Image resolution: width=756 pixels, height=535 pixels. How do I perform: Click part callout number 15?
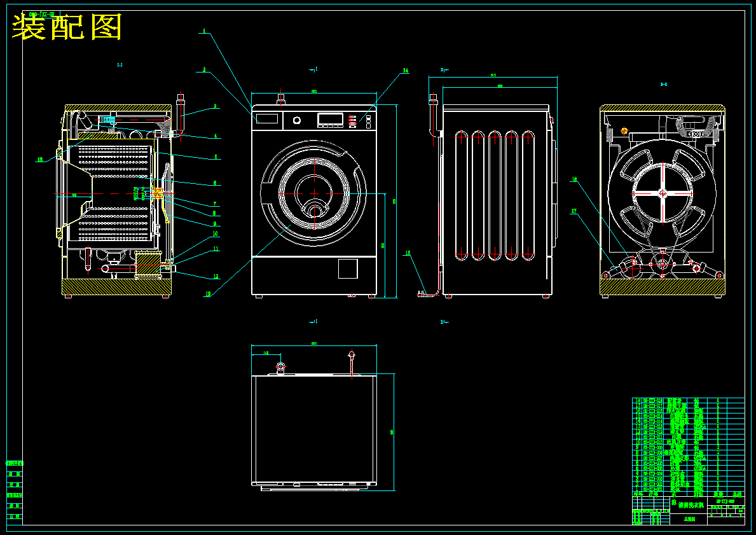coord(408,253)
